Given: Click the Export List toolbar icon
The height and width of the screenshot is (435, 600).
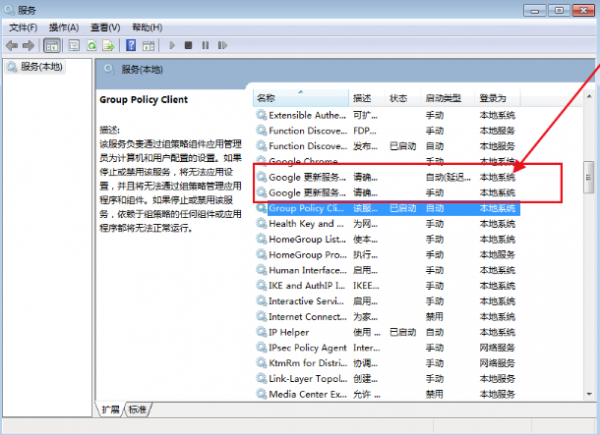Looking at the screenshot, I should (107, 45).
